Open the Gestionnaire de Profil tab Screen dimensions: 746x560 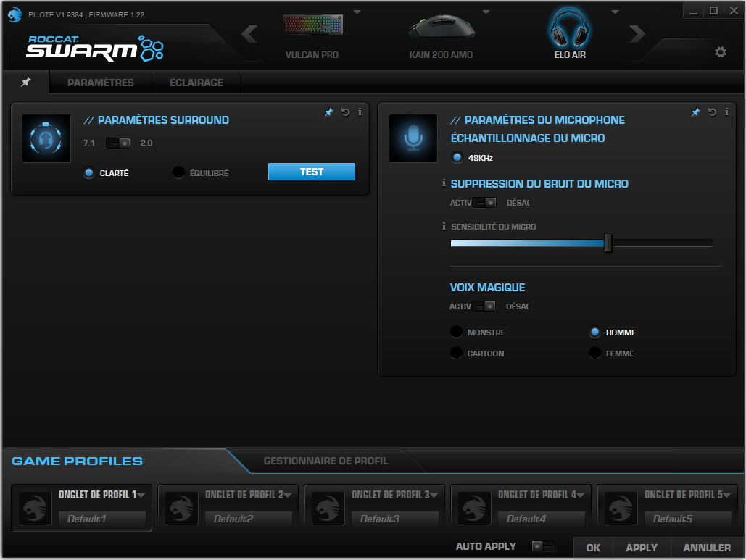[325, 461]
